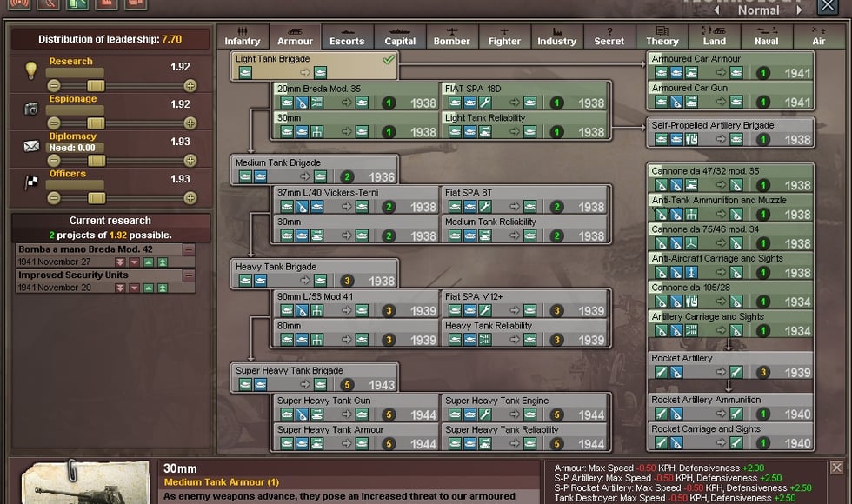The height and width of the screenshot is (504, 852).
Task: Move Bomba a mano Breda to queue bottom
Action: click(x=120, y=262)
